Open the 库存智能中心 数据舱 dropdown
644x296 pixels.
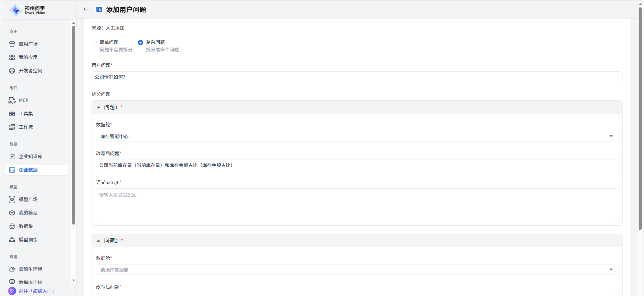pyautogui.click(x=357, y=136)
